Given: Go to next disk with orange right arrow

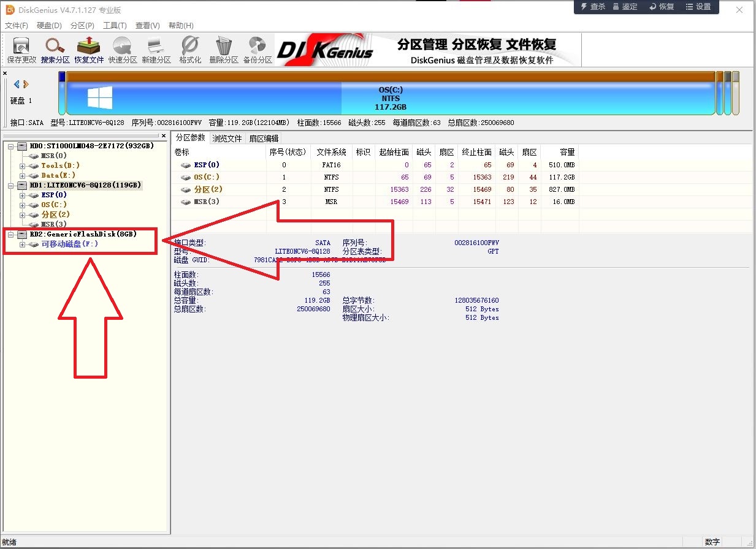Looking at the screenshot, I should click(26, 84).
